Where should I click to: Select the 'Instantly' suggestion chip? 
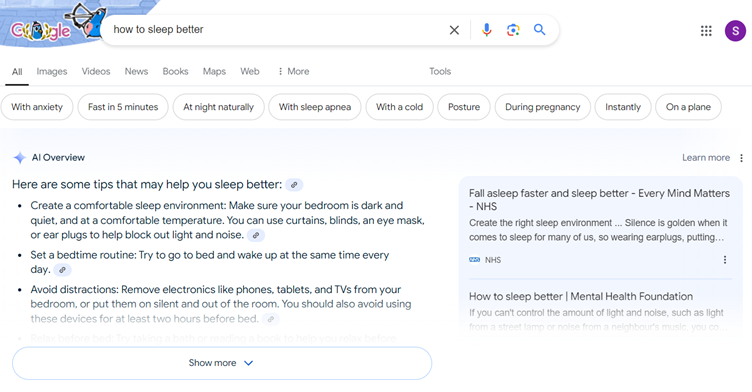point(623,107)
